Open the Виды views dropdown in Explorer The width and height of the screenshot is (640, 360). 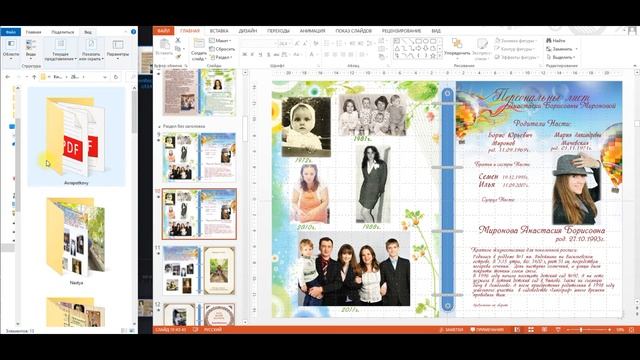(31, 49)
